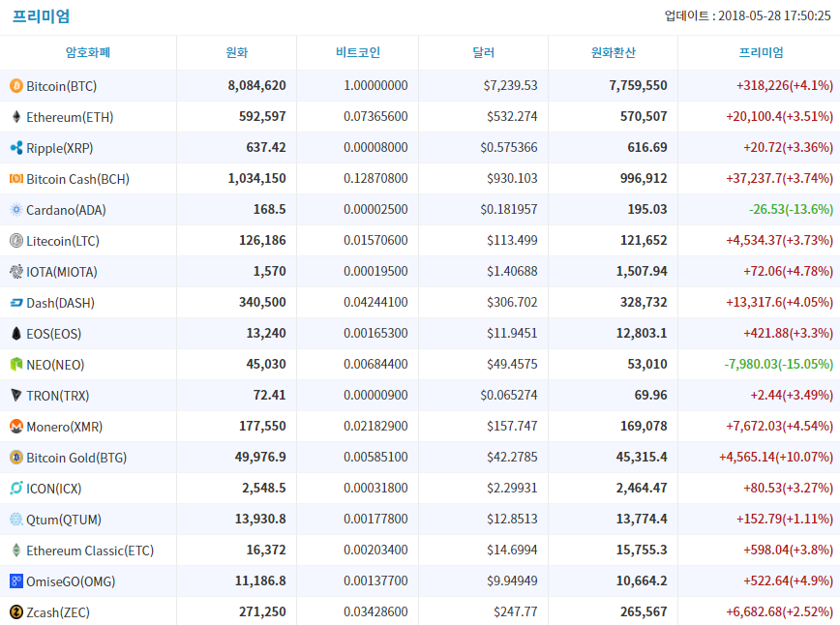The image size is (840, 625).
Task: Select the EOS(EOS) name text
Action: click(x=54, y=334)
